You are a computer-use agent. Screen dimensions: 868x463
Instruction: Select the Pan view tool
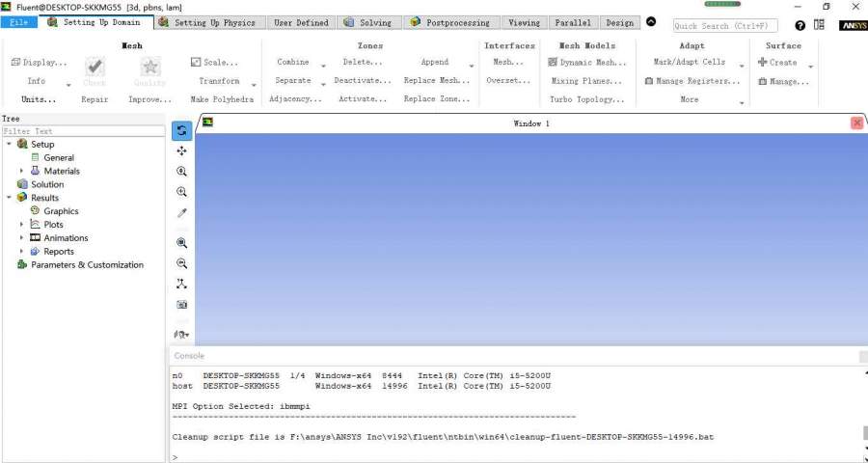[x=181, y=150]
